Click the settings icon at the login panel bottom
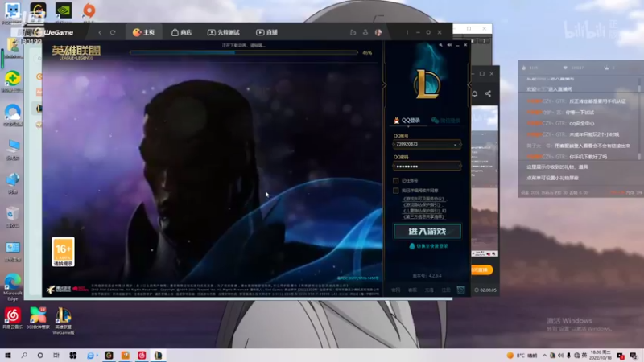Image resolution: width=644 pixels, height=362 pixels. pos(460,290)
